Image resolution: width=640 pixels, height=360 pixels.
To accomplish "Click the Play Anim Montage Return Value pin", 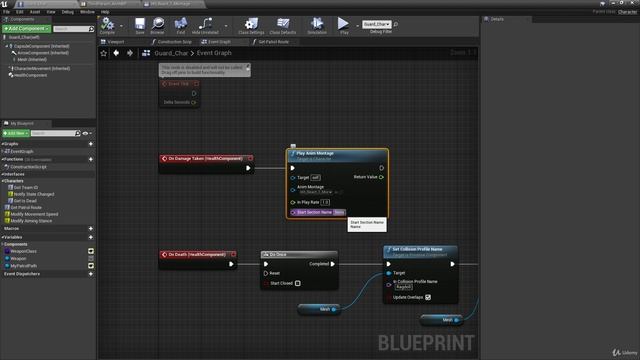I will (x=381, y=177).
